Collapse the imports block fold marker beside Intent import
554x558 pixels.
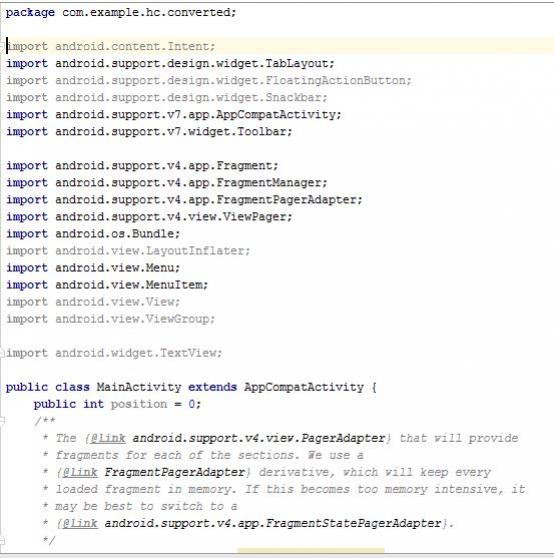(2, 47)
